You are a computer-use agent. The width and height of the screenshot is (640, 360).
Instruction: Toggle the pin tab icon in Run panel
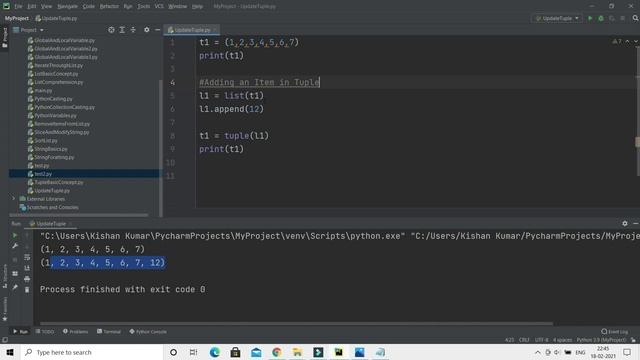pos(15,287)
